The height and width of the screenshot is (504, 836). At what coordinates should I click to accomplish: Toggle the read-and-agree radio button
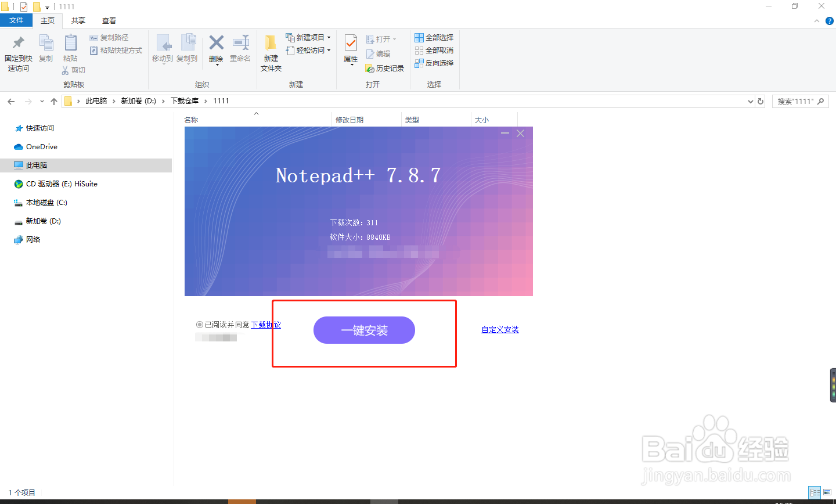click(200, 325)
